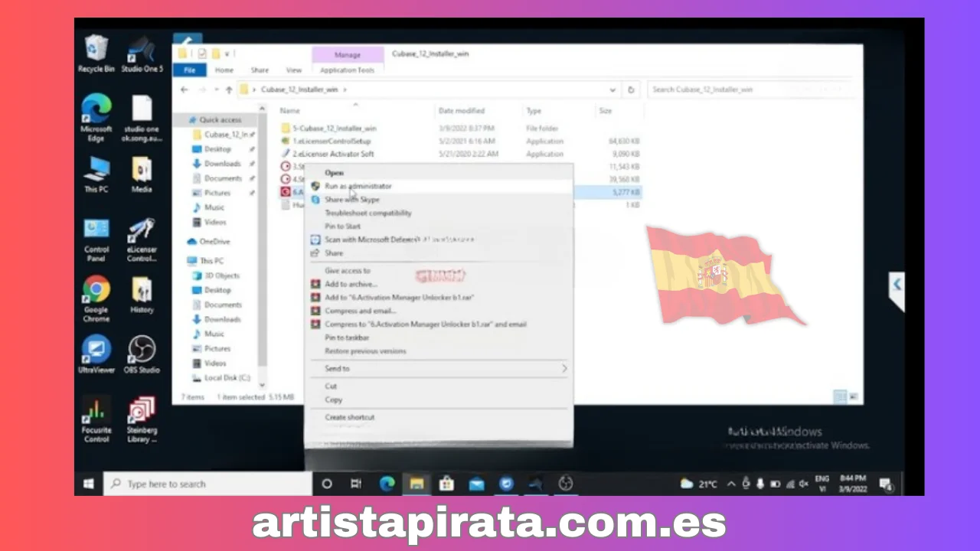Screen dimensions: 980x551
Task: Choose Open in the context menu
Action: 438,173
